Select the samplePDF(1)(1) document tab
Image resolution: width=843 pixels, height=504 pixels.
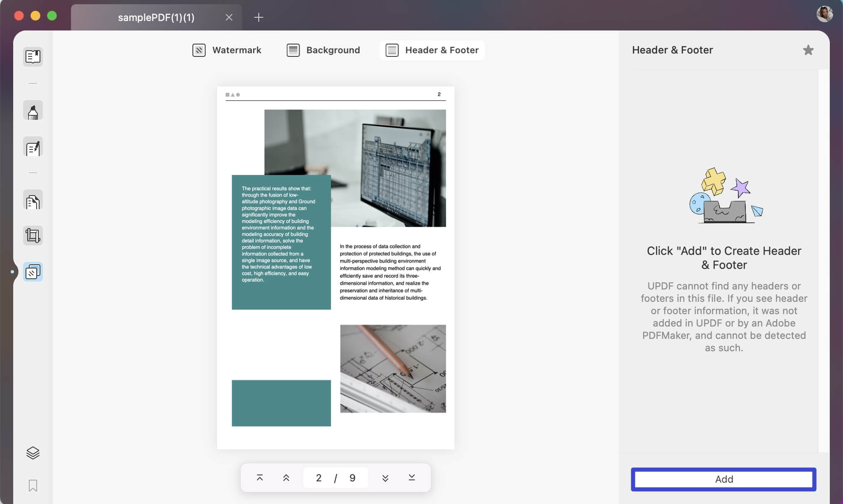pos(157,17)
